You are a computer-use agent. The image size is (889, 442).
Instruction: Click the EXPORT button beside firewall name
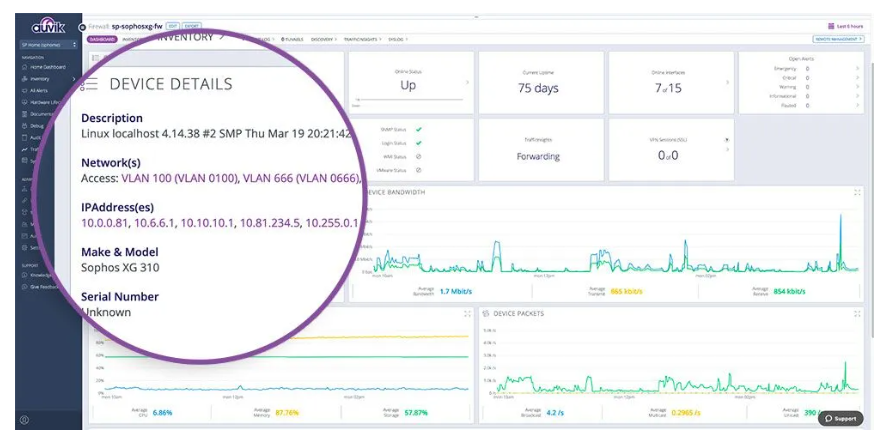pyautogui.click(x=192, y=26)
